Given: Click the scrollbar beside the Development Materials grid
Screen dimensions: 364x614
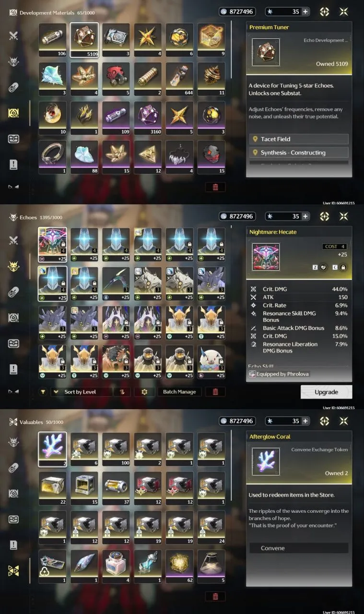Looking at the screenshot, I should pos(231,49).
